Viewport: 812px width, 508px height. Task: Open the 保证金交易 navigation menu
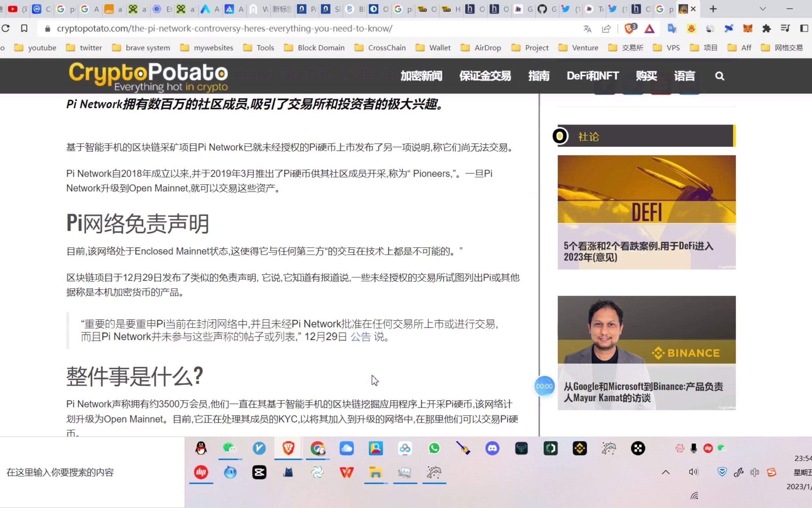[x=485, y=76]
